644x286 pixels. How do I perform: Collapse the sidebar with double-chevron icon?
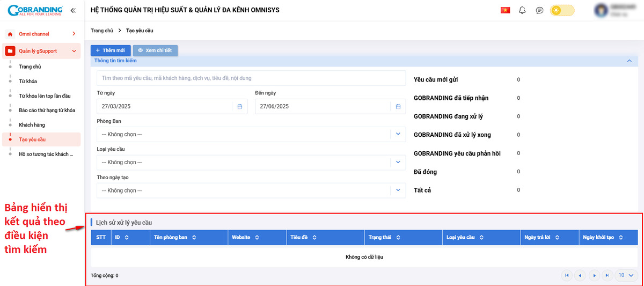(73, 10)
